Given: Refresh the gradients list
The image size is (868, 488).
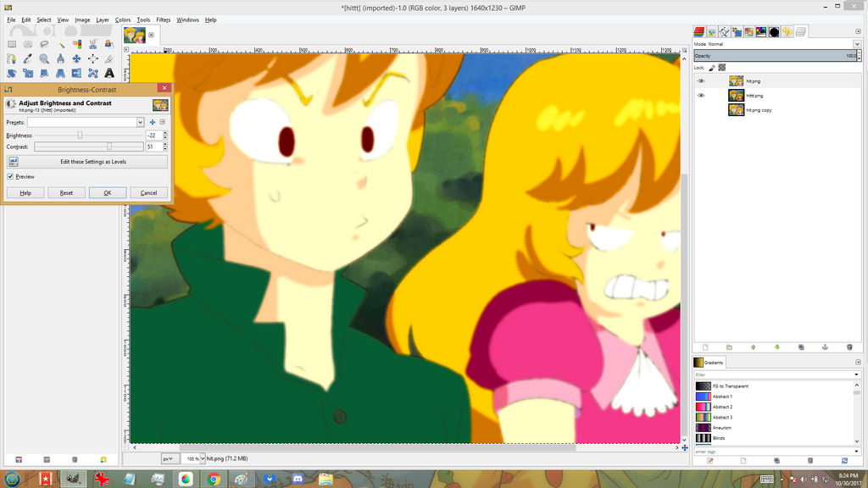Looking at the screenshot, I should point(844,460).
